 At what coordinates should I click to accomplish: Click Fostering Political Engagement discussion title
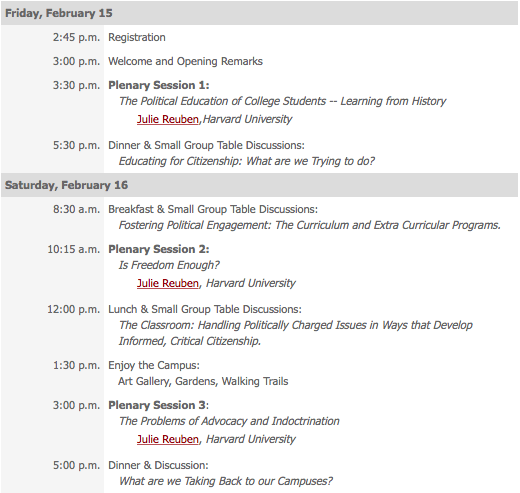[x=310, y=225]
